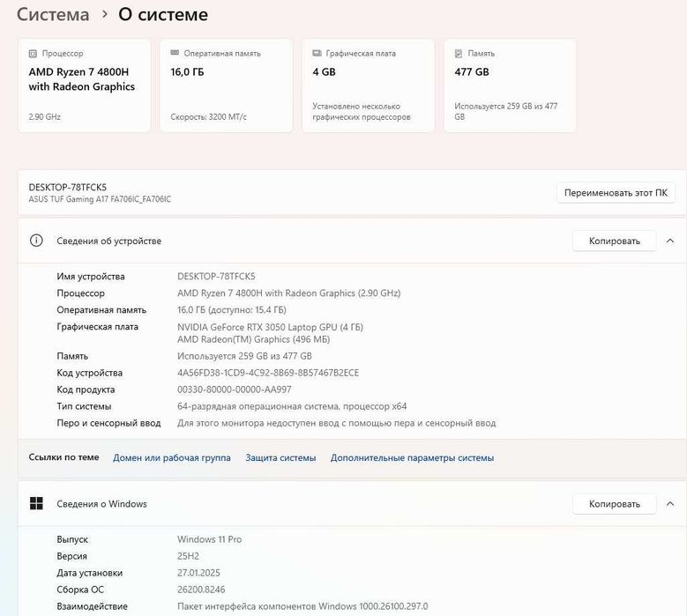Open the Оперативная память 16,0 ГБ card

226,85
